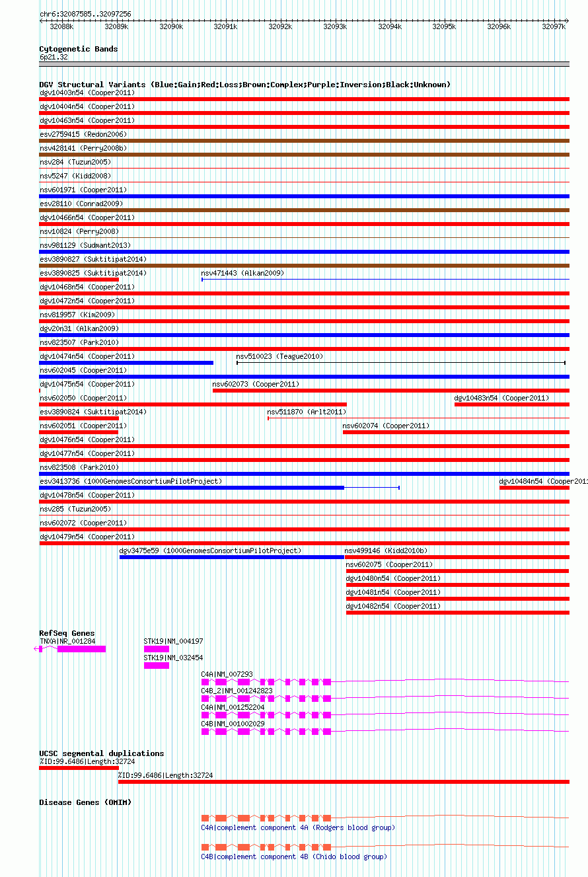Select the 32095k position label on ruler
Viewport: 588px width, 877px height.
pos(444,26)
